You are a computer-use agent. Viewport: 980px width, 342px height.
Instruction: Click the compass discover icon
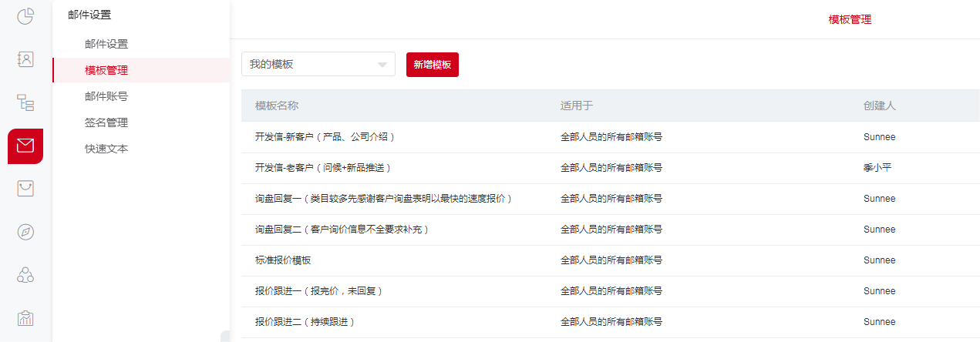pyautogui.click(x=25, y=232)
